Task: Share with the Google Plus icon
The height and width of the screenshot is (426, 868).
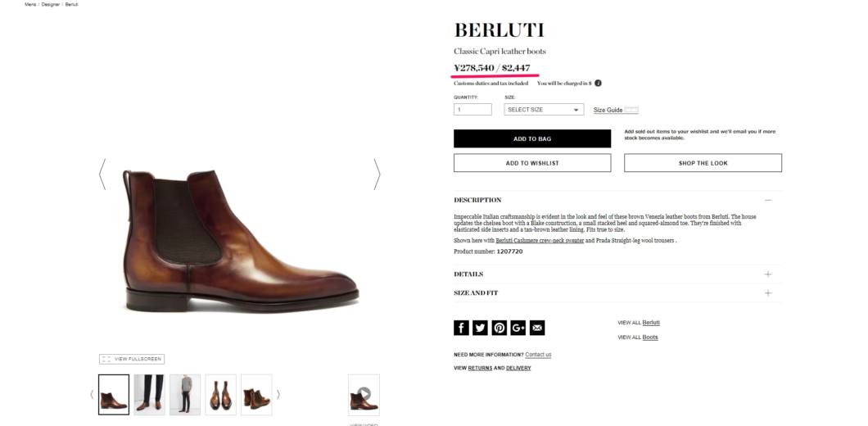Action: (x=518, y=328)
